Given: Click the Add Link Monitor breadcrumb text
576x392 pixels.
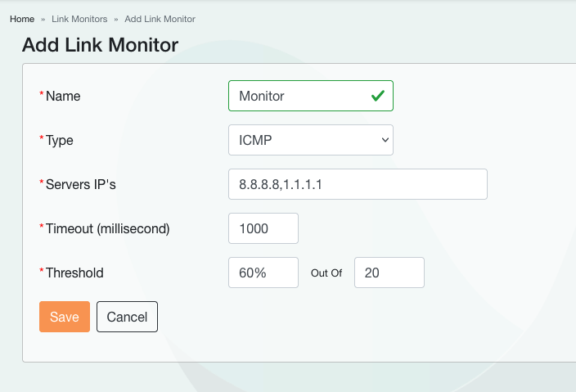Looking at the screenshot, I should (x=160, y=18).
